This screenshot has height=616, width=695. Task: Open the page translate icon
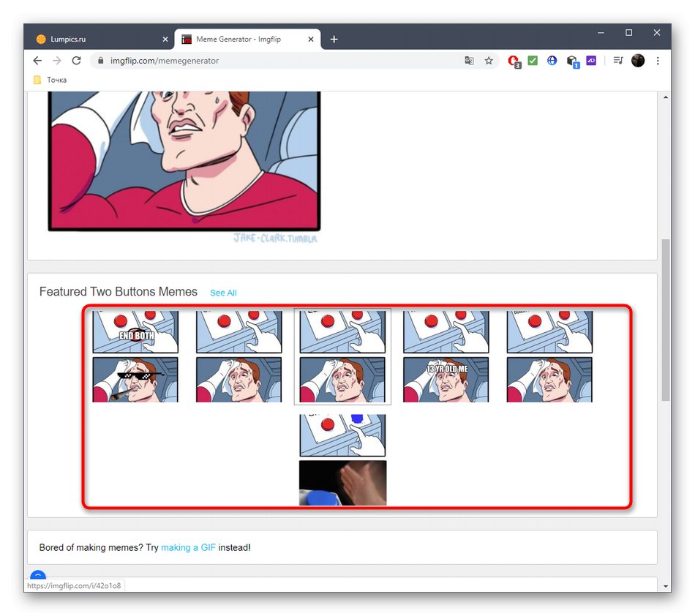click(x=469, y=61)
